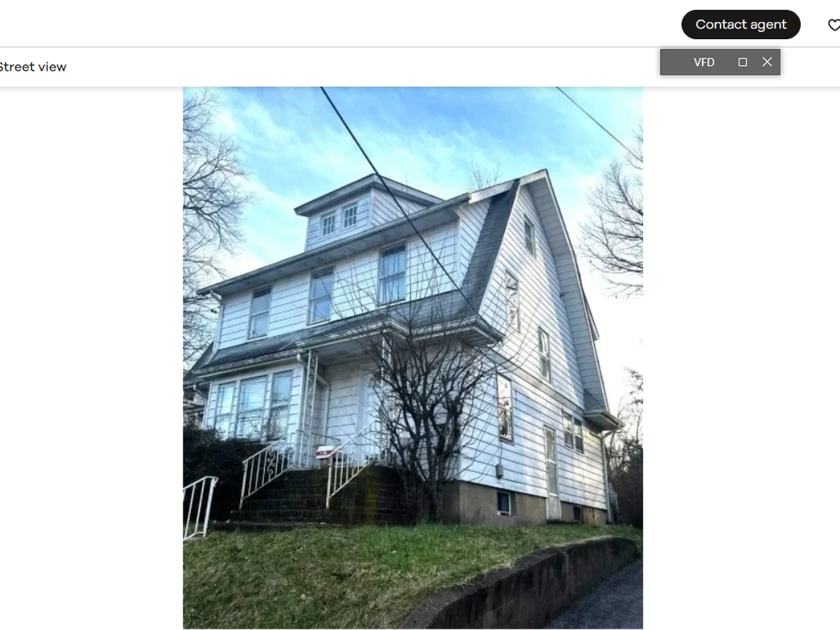The image size is (840, 630).
Task: Switch to the Street view tab
Action: tap(32, 67)
